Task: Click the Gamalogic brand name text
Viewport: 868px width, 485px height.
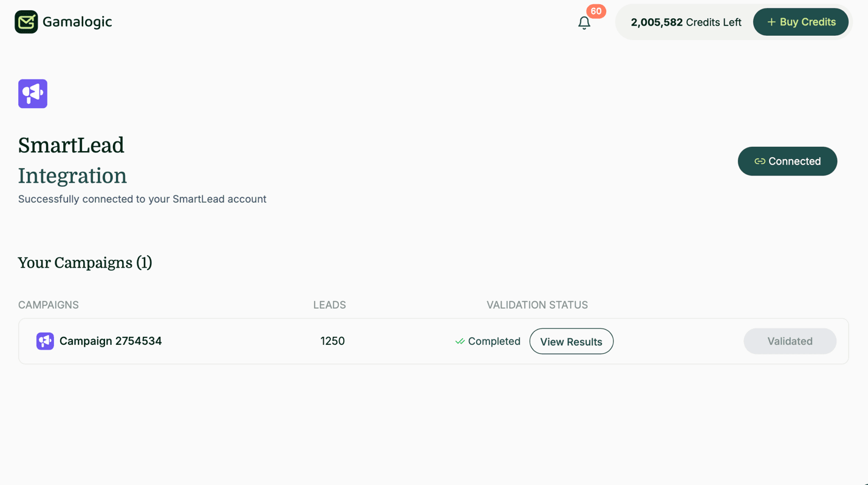Action: pyautogui.click(x=77, y=22)
